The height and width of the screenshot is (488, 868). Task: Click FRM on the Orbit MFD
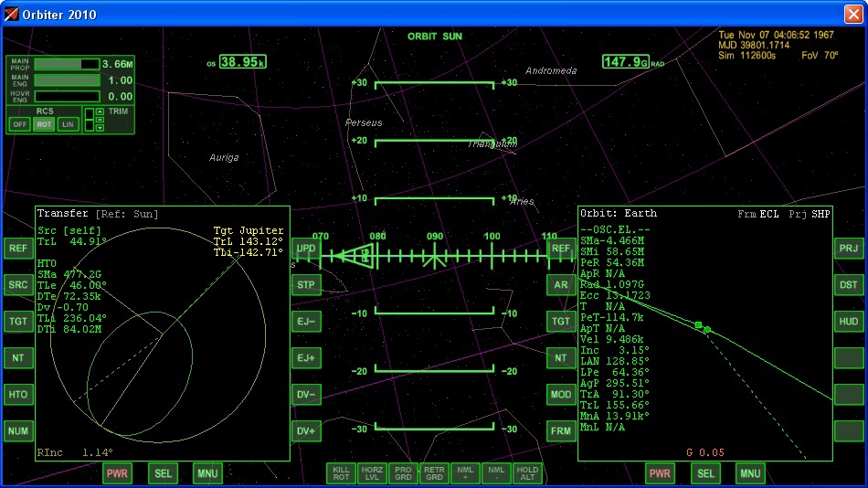pyautogui.click(x=561, y=431)
